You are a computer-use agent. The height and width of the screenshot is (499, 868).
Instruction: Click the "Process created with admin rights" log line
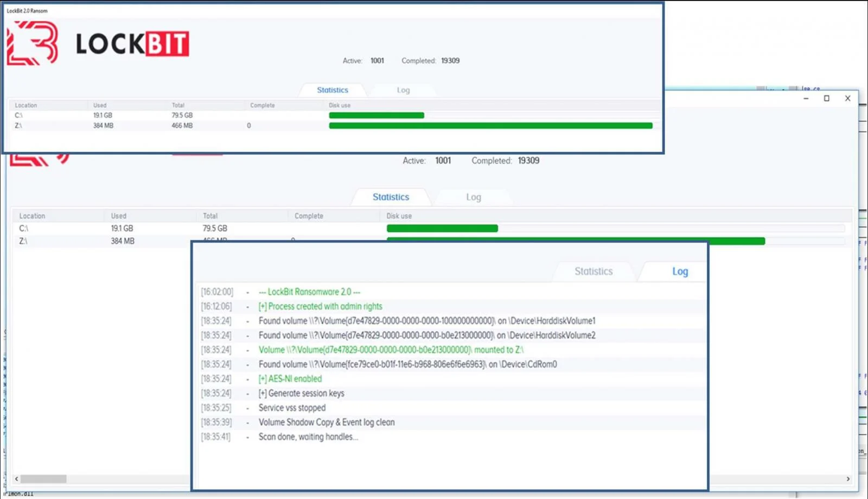(x=320, y=306)
